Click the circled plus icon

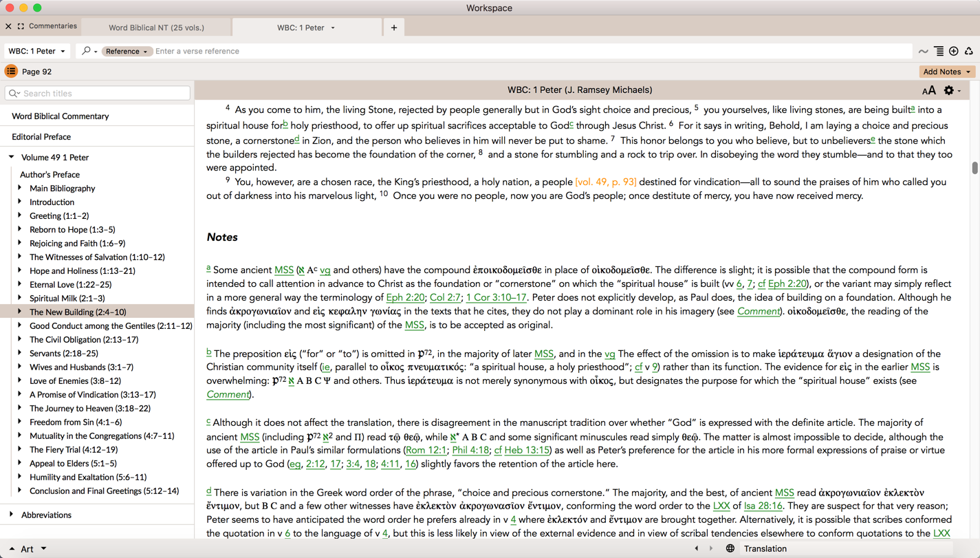pyautogui.click(x=954, y=51)
